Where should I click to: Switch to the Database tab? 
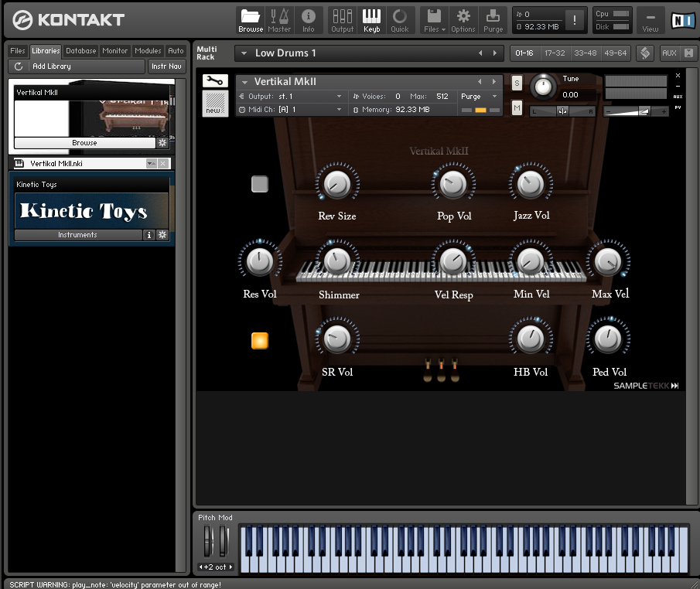click(x=80, y=51)
